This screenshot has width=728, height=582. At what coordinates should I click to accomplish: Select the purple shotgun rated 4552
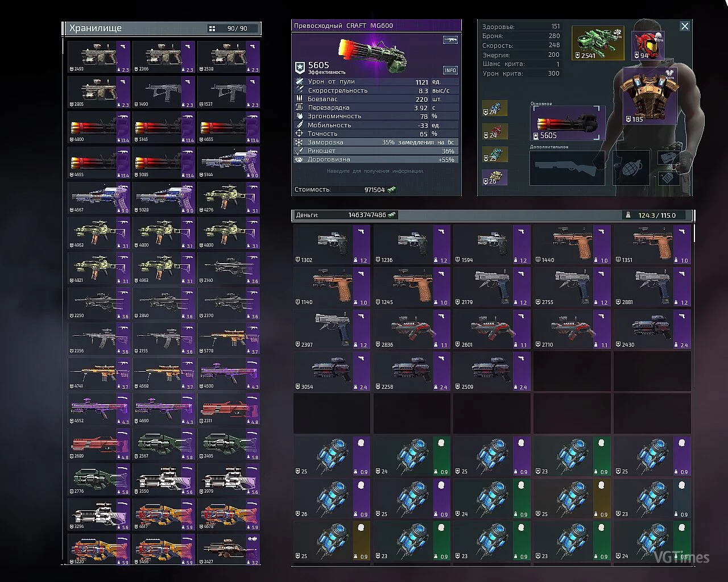pos(99,409)
